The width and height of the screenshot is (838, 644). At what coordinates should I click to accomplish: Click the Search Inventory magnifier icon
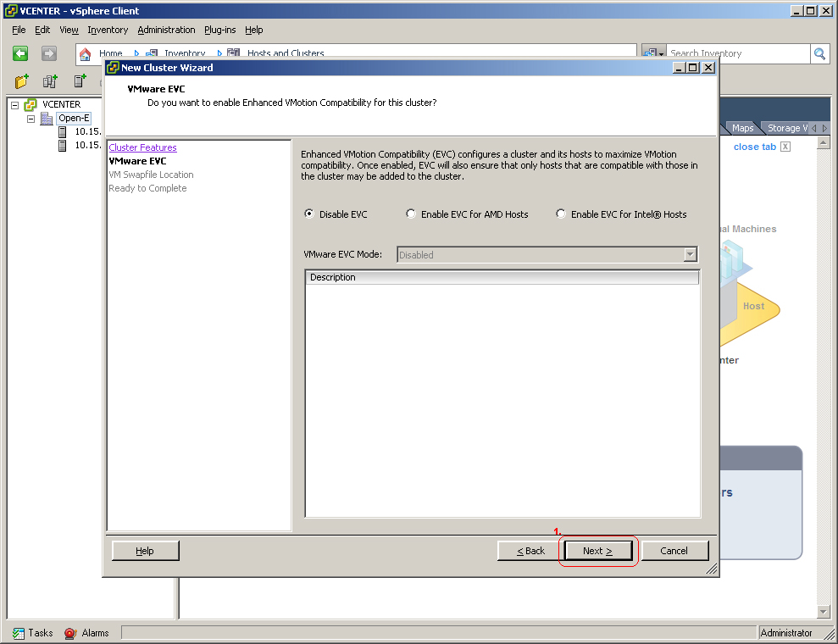819,53
